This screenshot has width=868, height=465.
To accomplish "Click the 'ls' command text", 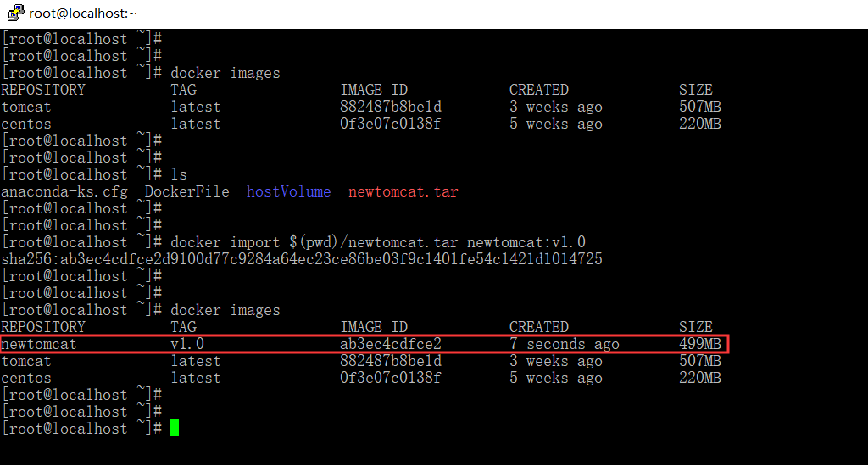I will tap(179, 174).
